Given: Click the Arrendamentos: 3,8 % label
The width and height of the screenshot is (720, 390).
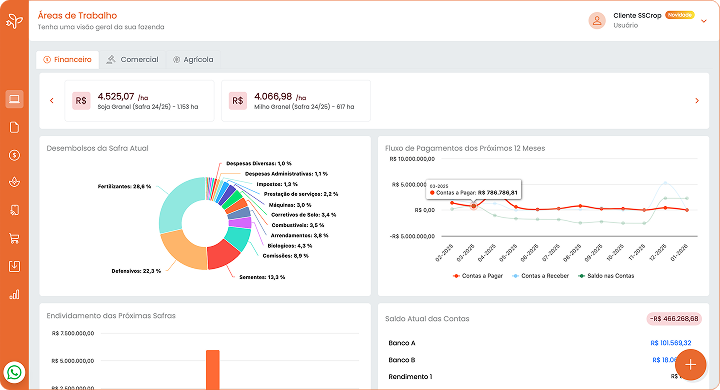Looking at the screenshot, I should pyautogui.click(x=299, y=236).
